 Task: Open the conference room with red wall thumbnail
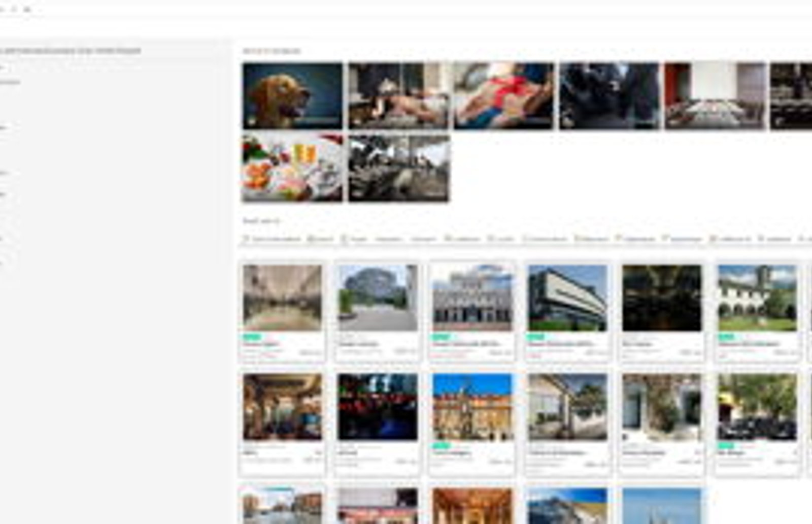click(715, 95)
